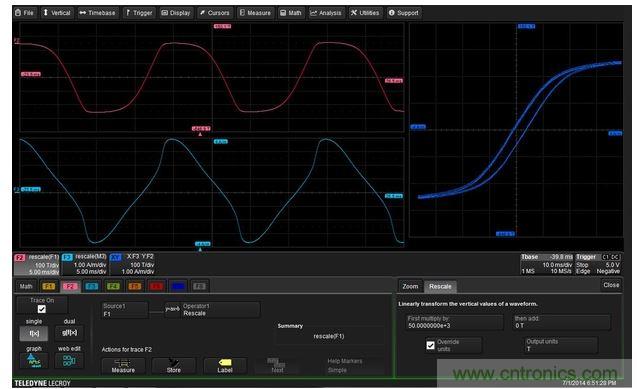Click the graph function icon

pyautogui.click(x=34, y=361)
